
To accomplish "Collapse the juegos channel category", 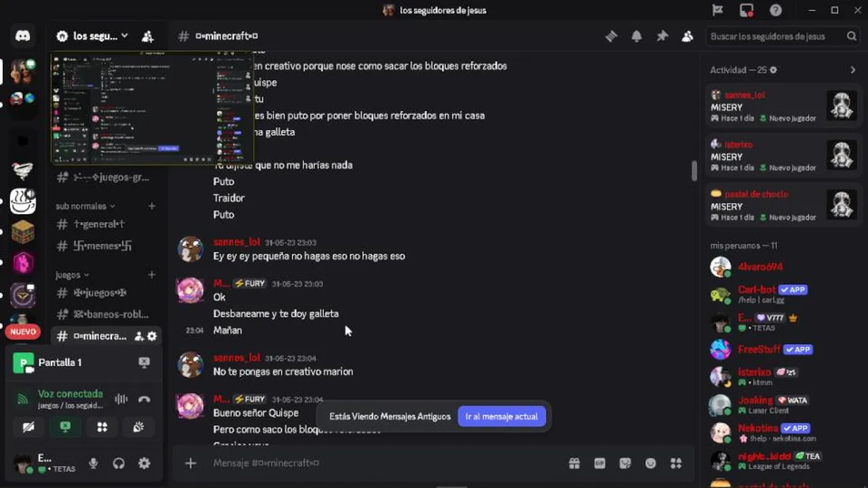I will tap(73, 275).
